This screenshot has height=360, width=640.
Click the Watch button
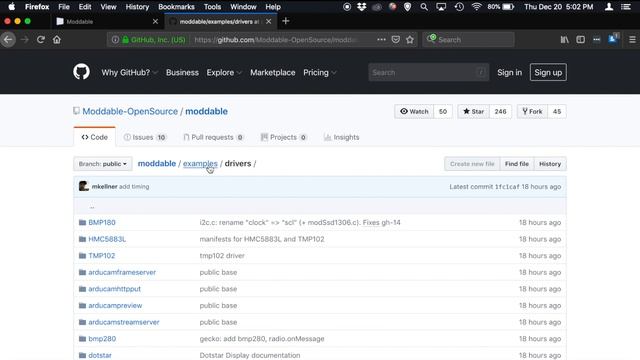tap(414, 111)
